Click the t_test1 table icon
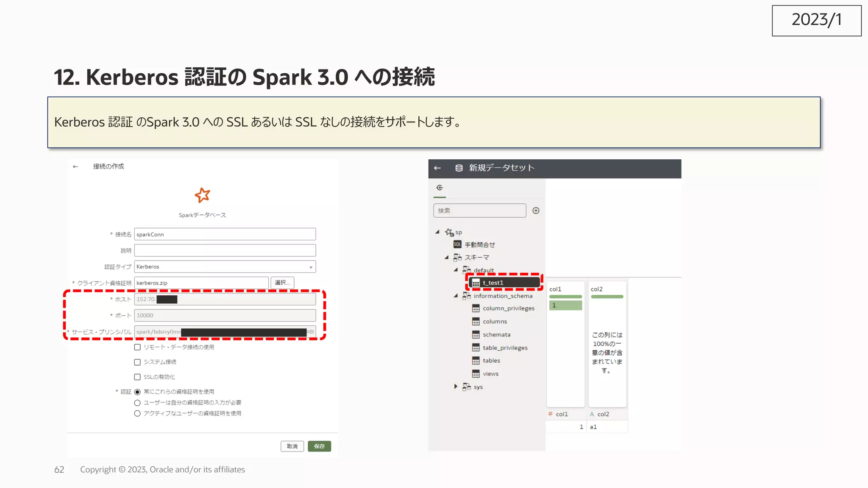The height and width of the screenshot is (488, 868). [x=476, y=283]
